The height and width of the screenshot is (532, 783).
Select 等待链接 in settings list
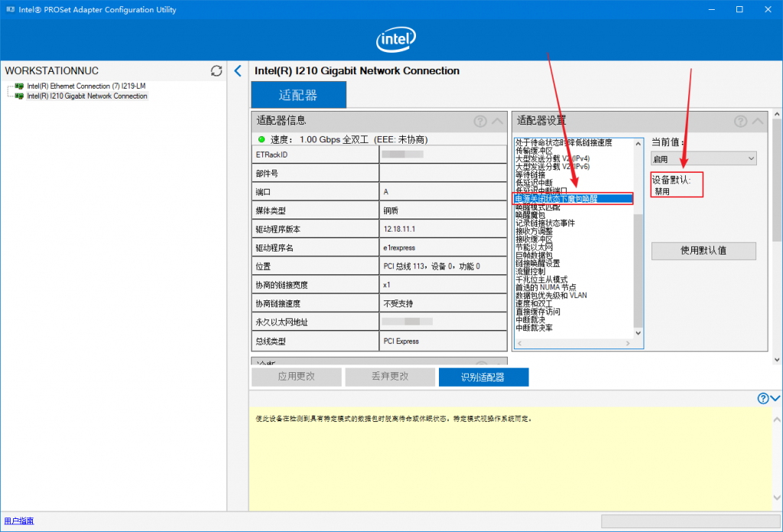(x=531, y=175)
